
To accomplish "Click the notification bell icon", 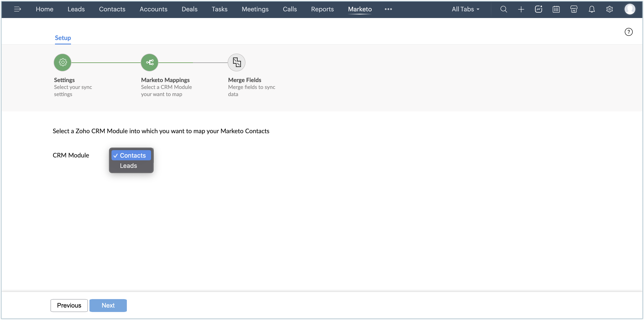I will [591, 9].
